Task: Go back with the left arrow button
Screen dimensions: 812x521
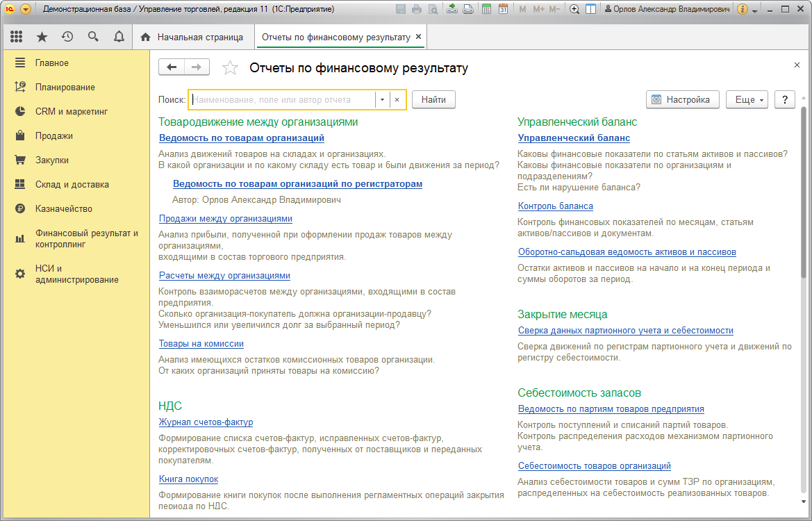Action: (172, 67)
